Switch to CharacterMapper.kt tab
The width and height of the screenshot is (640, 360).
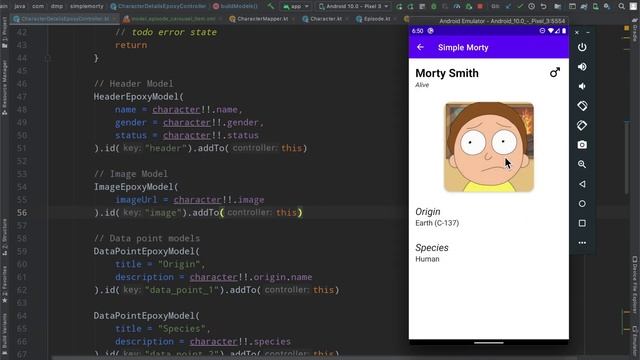pyautogui.click(x=262, y=19)
